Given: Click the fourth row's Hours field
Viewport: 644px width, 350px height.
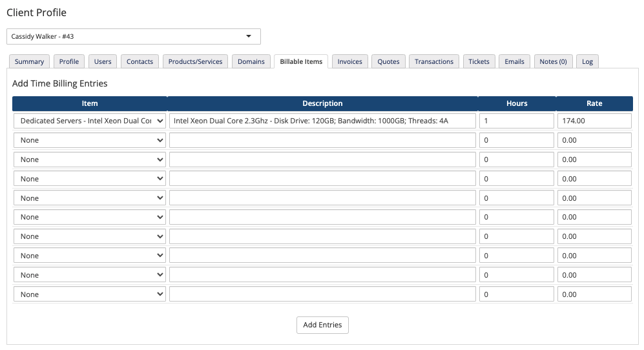Looking at the screenshot, I should (x=517, y=179).
